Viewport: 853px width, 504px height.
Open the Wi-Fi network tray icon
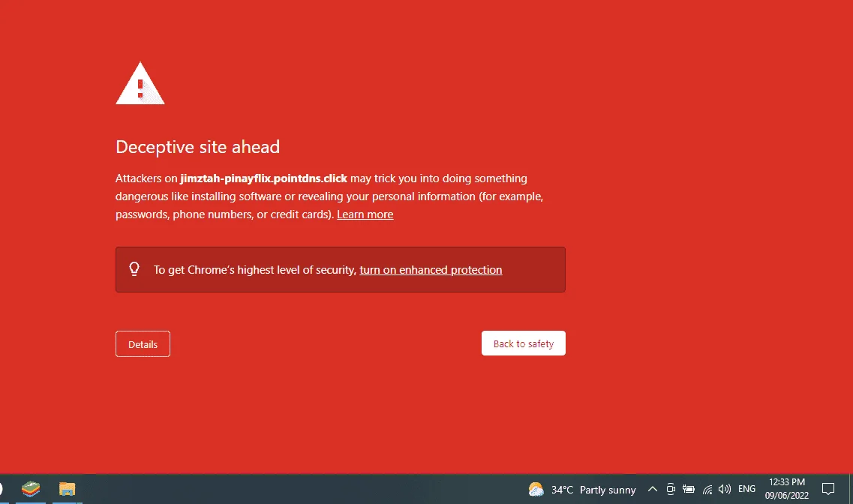(x=707, y=489)
